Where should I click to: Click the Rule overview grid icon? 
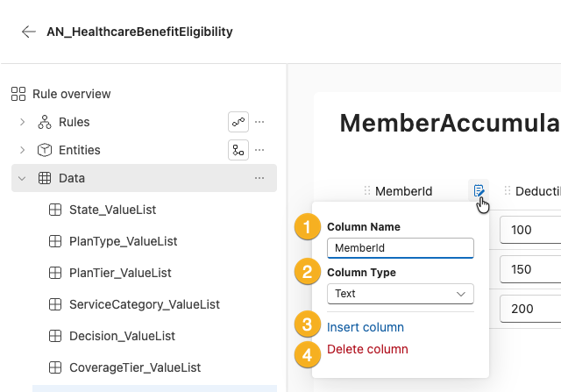tap(18, 94)
